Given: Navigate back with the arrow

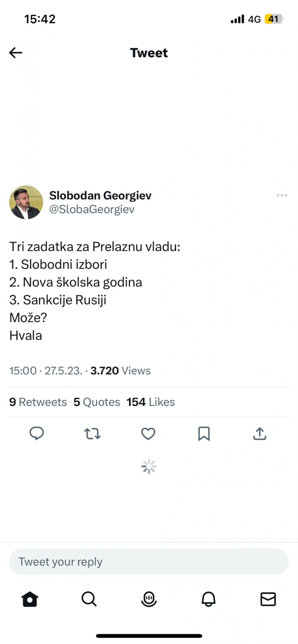Looking at the screenshot, I should click(x=15, y=53).
